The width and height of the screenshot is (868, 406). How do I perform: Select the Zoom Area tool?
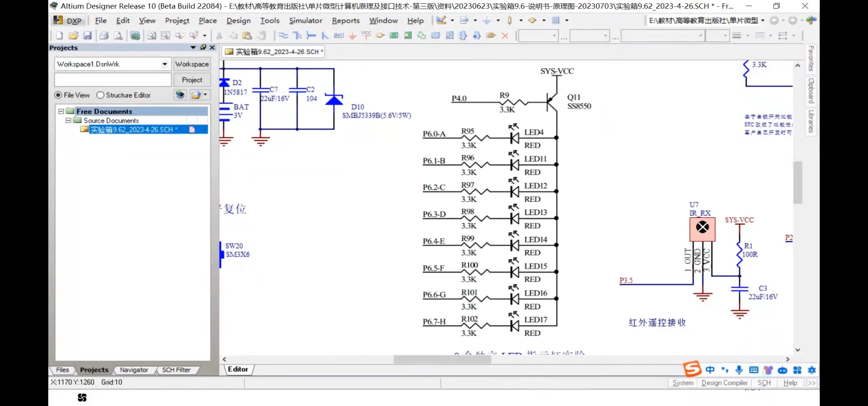[x=165, y=36]
